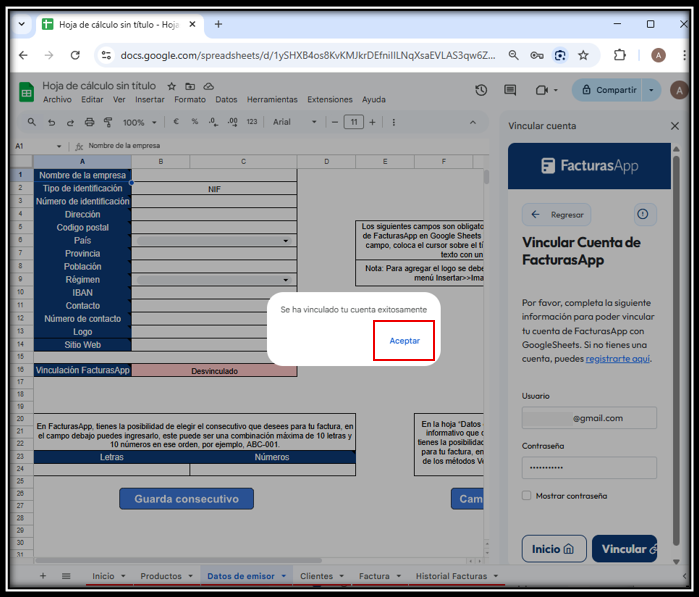699x597 pixels.
Task: Click the all sheets list icon
Action: coord(66,576)
